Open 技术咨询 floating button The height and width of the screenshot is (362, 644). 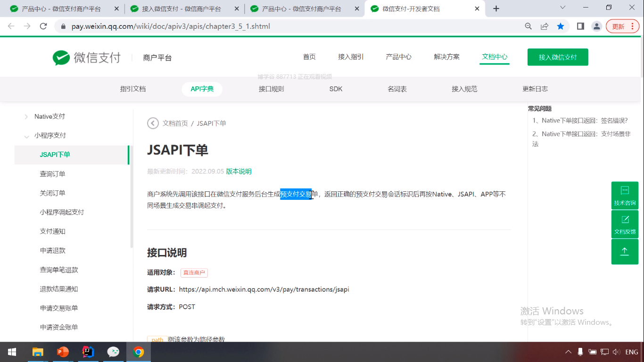click(x=625, y=196)
